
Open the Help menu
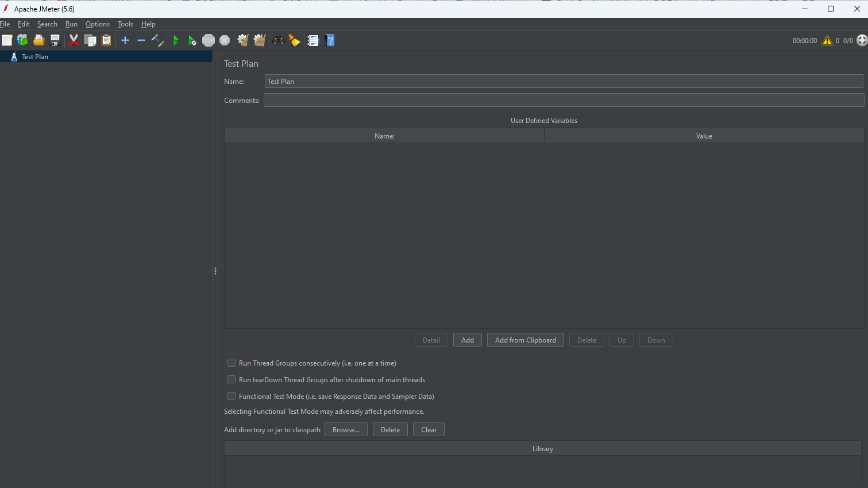(148, 24)
